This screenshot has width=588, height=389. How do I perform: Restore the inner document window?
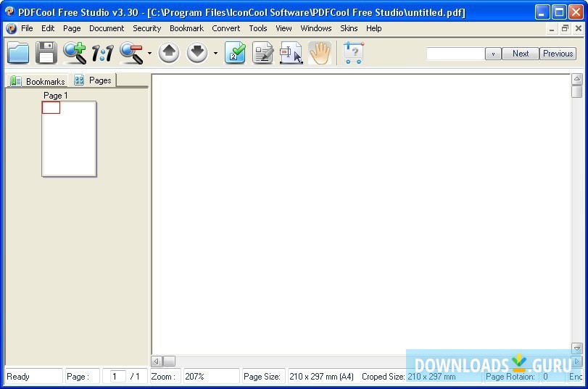(x=565, y=28)
